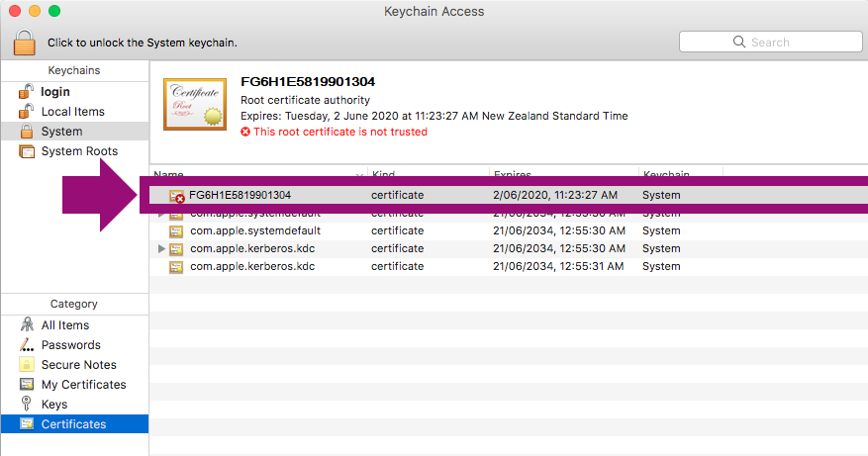Click the 21/06/2034, 12:55:31 AM expiry cell

click(558, 266)
